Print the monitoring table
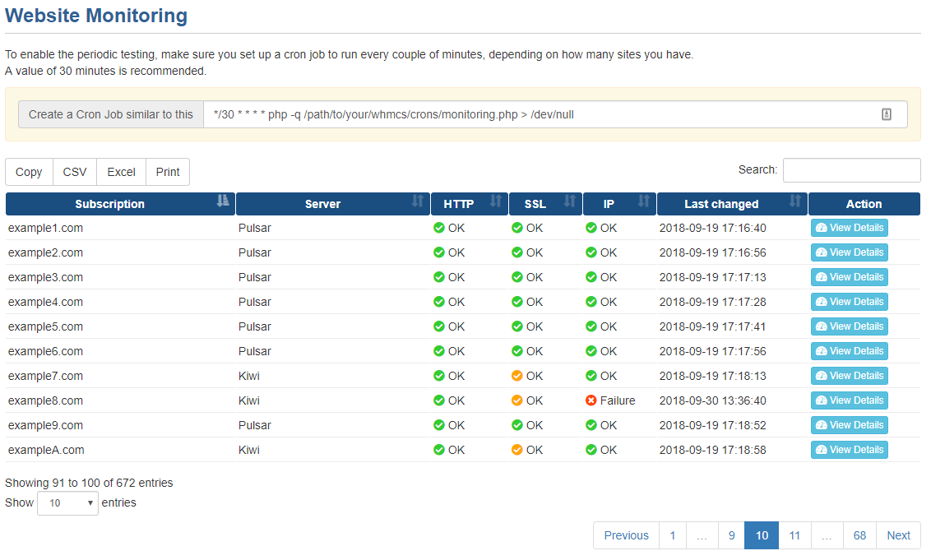 [x=167, y=172]
